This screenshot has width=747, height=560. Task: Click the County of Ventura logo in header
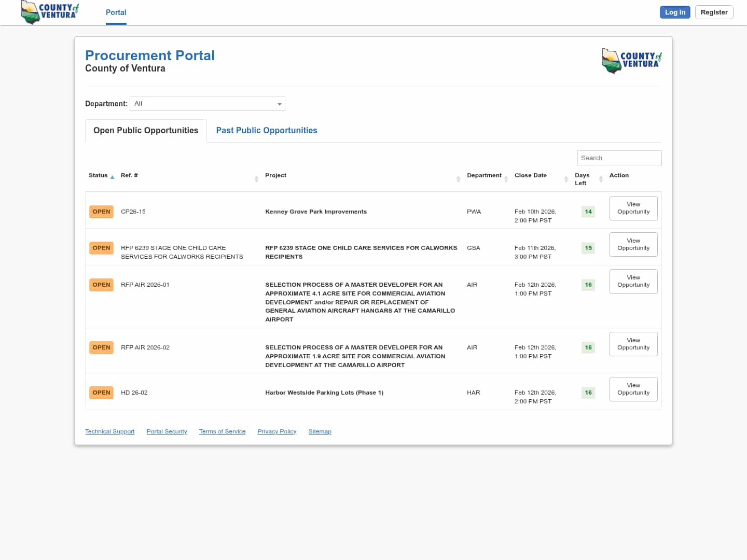point(50,12)
